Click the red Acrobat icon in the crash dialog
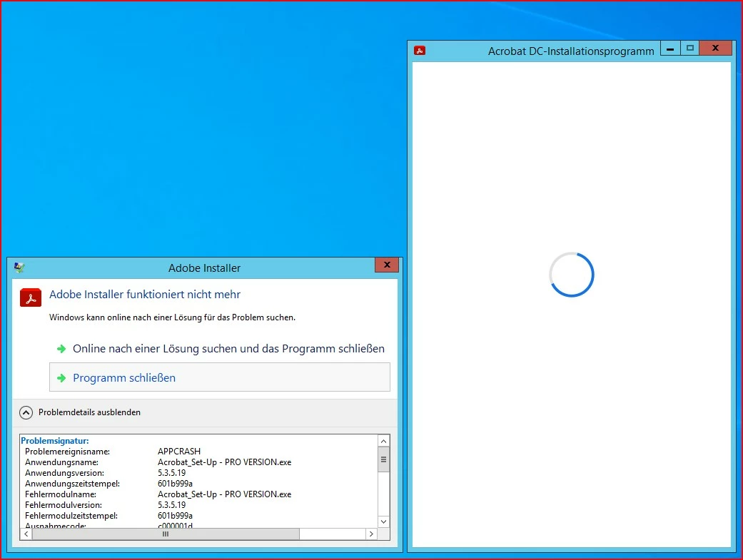This screenshot has width=743, height=560. pyautogui.click(x=31, y=297)
